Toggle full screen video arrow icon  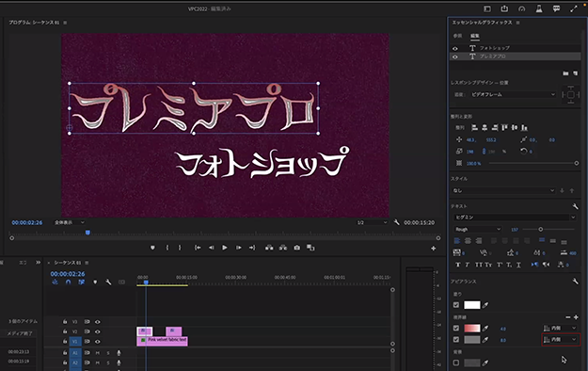(574, 9)
